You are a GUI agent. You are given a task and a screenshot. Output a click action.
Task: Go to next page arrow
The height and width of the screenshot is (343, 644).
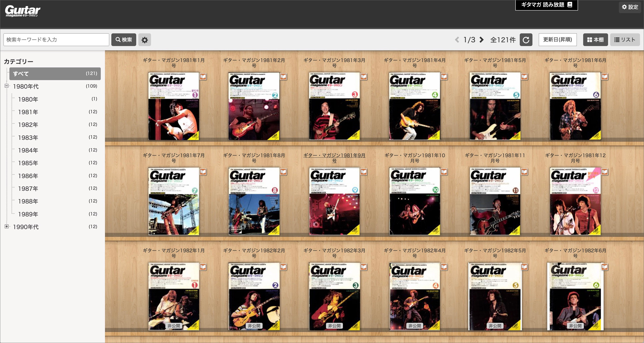tap(482, 40)
